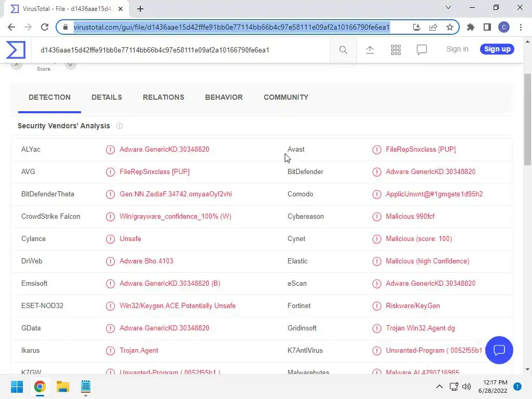Open the notepad app in the taskbar
The width and height of the screenshot is (532, 399).
click(86, 387)
